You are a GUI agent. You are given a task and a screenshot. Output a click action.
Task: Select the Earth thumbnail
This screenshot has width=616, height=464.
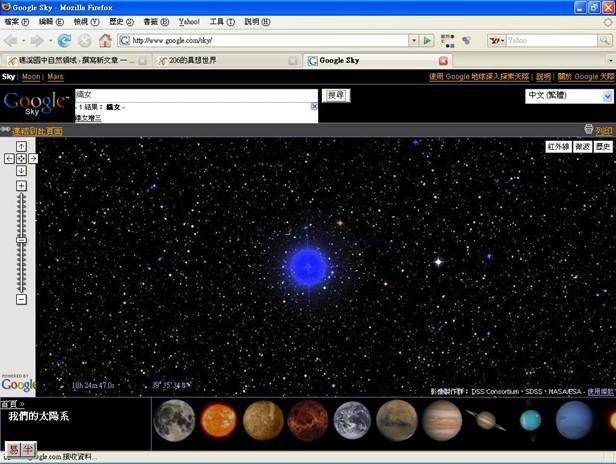tap(352, 420)
